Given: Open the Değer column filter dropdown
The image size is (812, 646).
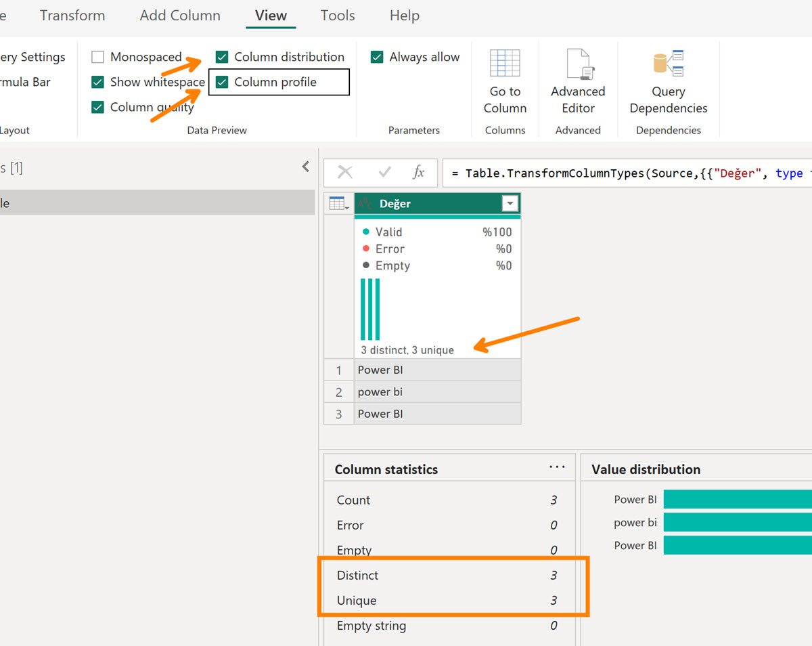Looking at the screenshot, I should tap(510, 203).
